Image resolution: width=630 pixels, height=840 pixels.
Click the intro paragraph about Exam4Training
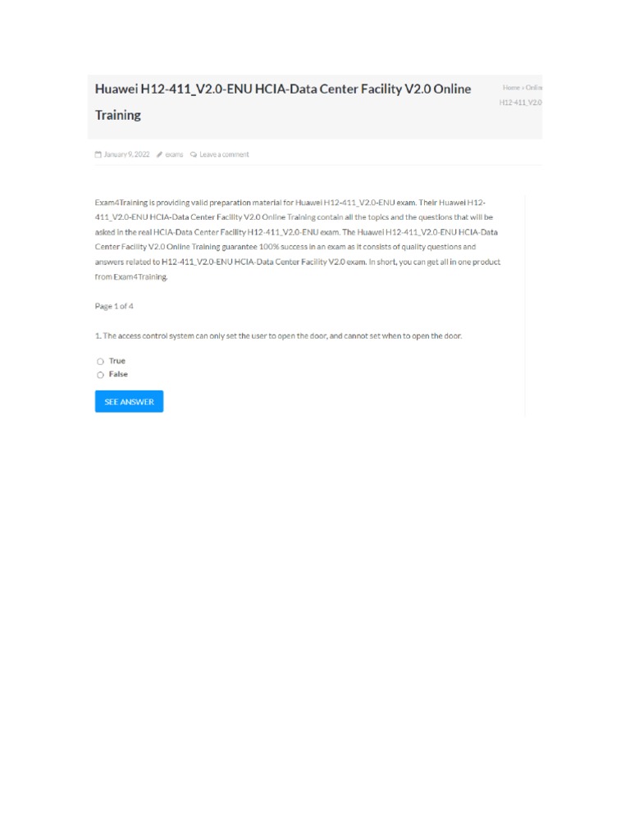coord(298,240)
